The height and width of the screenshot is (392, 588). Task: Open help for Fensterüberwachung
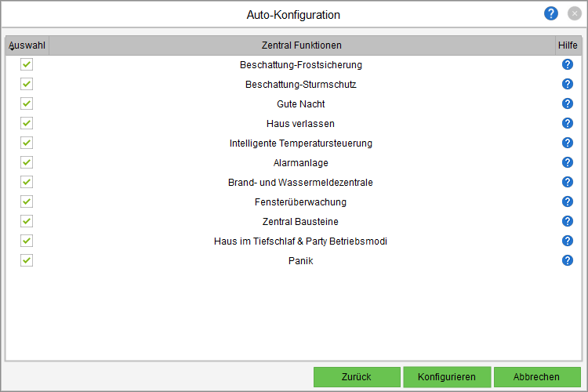coord(568,201)
